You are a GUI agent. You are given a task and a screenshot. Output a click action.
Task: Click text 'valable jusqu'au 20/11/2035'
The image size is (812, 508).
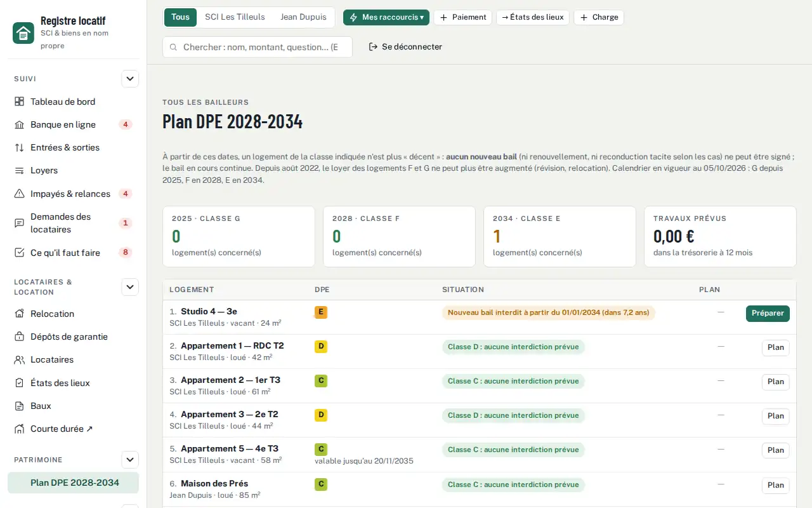[364, 461]
